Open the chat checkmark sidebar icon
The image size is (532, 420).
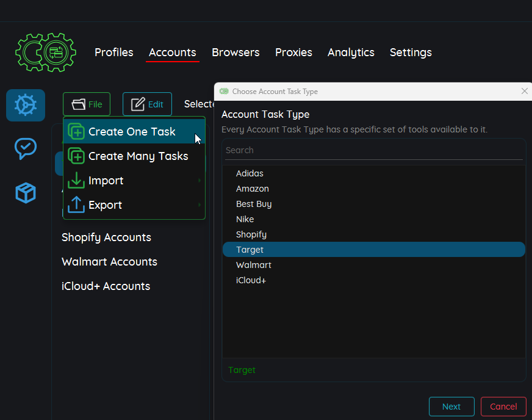coord(26,148)
